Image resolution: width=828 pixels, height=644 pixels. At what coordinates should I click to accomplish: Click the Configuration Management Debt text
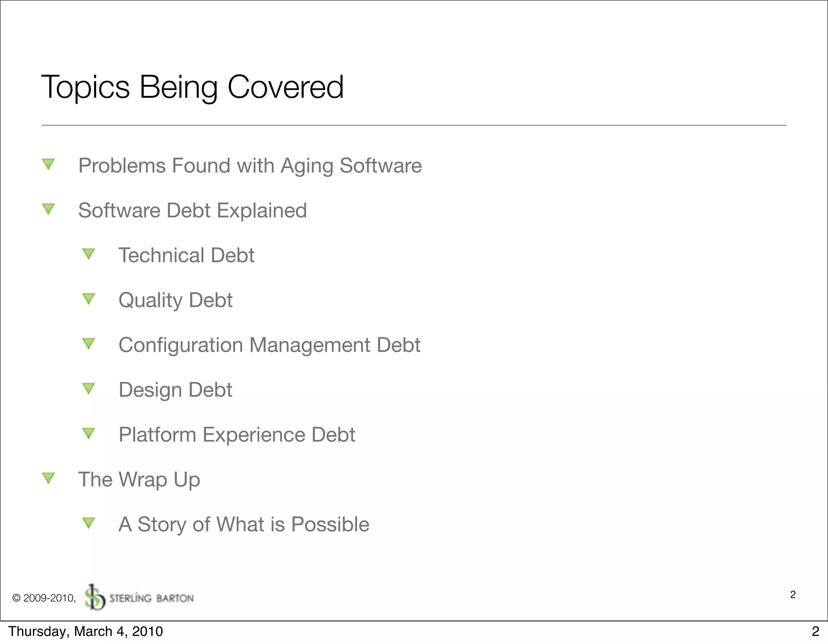point(269,345)
